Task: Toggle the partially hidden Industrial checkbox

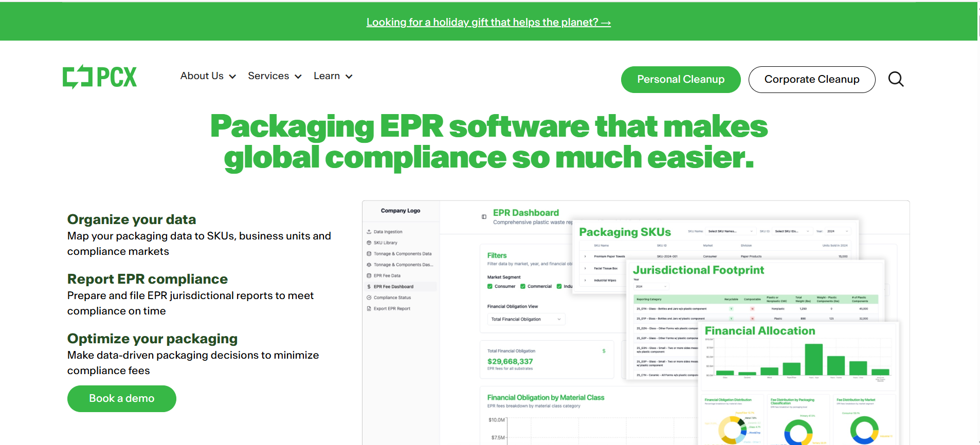Action: [x=559, y=286]
